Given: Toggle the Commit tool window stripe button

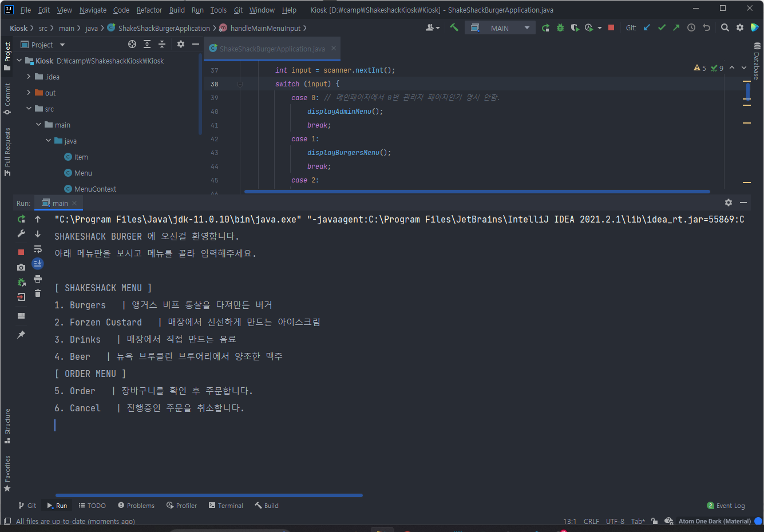Looking at the screenshot, I should pyautogui.click(x=7, y=99).
